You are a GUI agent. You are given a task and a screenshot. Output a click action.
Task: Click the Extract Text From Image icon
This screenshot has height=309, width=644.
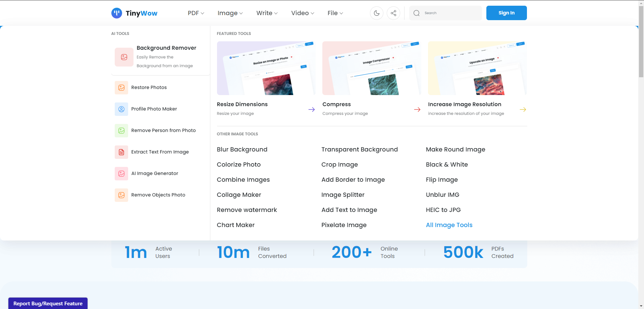tap(121, 152)
